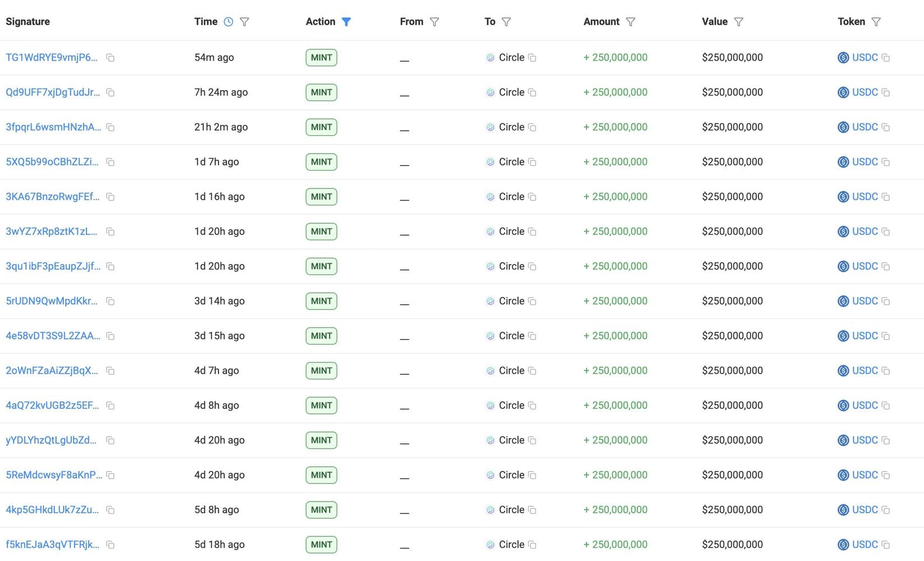Open transaction 3fpqrL6wsmHNzhA...
This screenshot has width=924, height=561.
[53, 127]
